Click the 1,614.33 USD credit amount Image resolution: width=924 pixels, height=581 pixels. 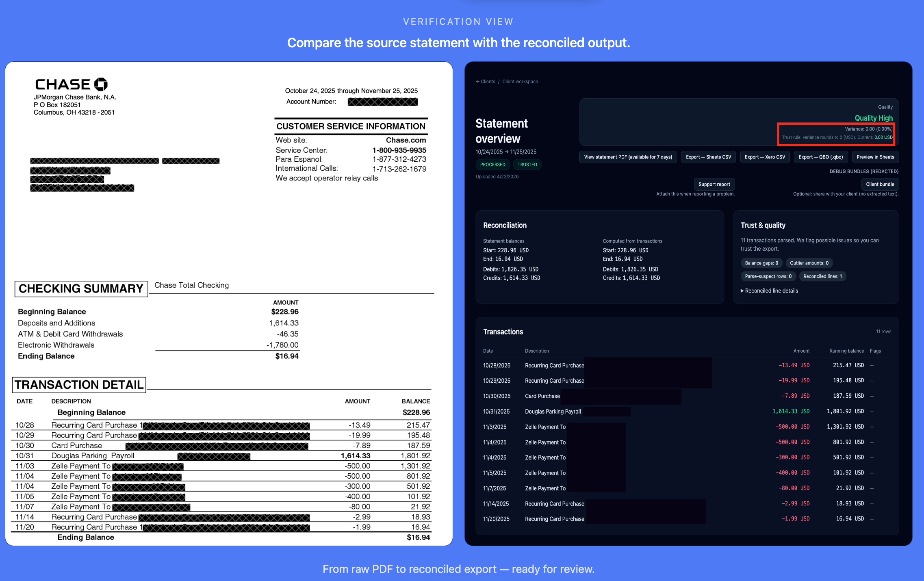(791, 411)
